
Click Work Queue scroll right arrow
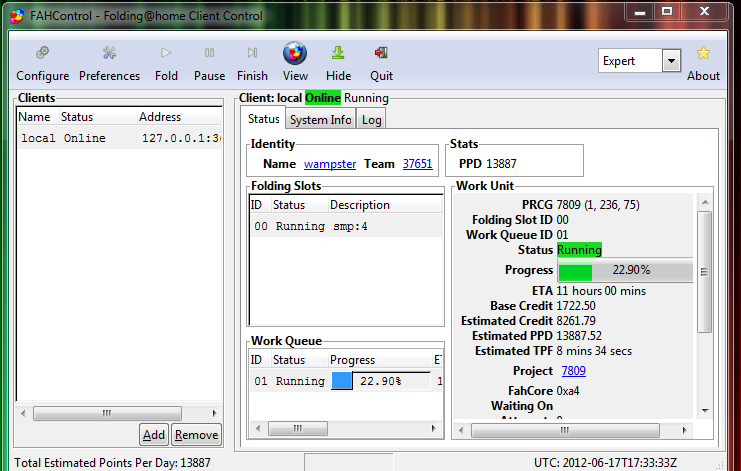pos(433,428)
